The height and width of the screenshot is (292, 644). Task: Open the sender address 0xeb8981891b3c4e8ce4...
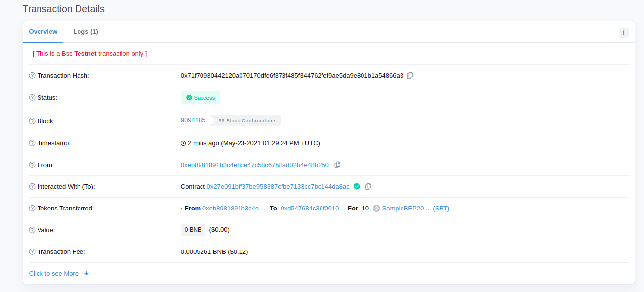click(255, 165)
